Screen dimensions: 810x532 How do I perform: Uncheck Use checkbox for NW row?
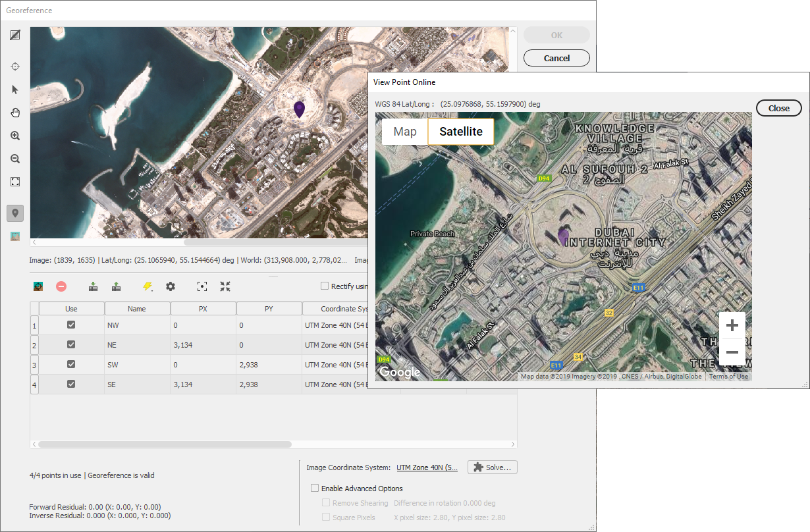[x=71, y=325]
